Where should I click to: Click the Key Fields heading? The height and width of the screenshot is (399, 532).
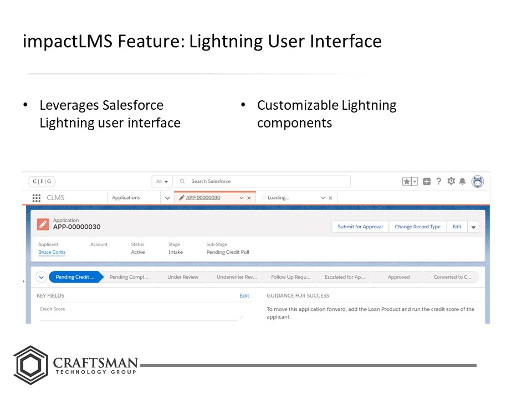(x=50, y=295)
